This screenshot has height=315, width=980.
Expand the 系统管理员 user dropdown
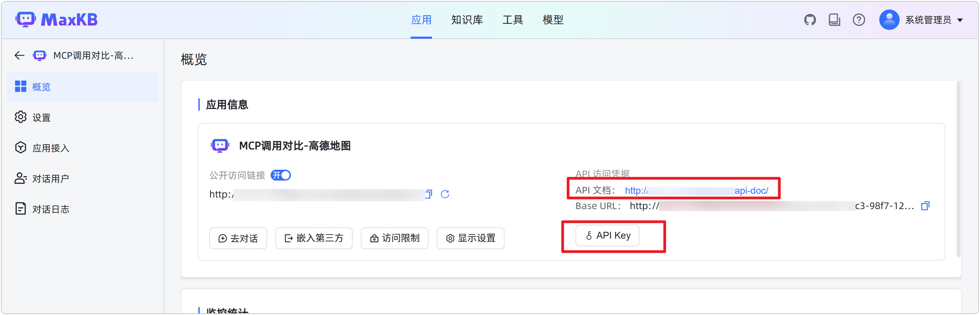tap(960, 20)
